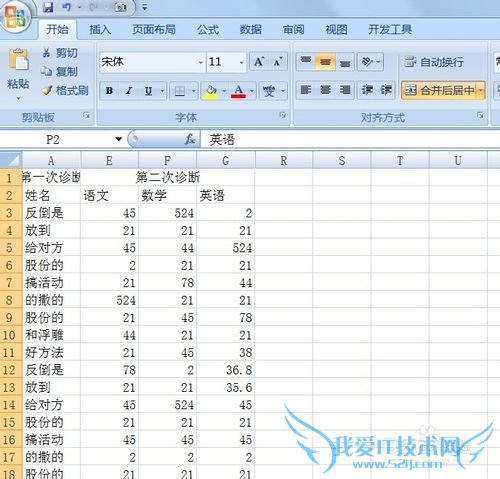Click the Select All corner triangle
The width and height of the screenshot is (500, 479).
point(11,160)
